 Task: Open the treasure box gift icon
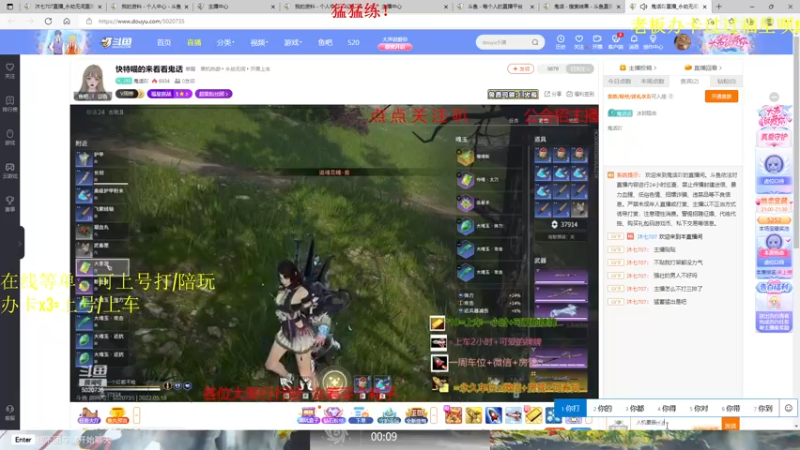pyautogui.click(x=308, y=415)
